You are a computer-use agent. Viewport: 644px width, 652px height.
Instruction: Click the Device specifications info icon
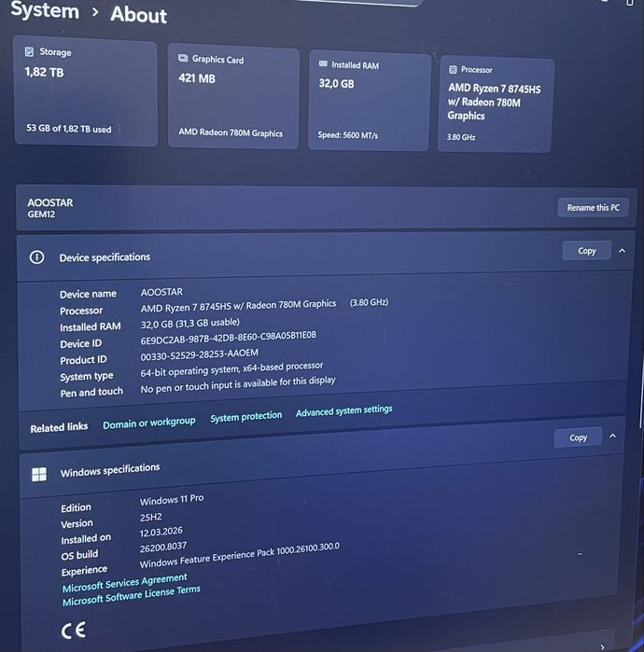click(37, 257)
